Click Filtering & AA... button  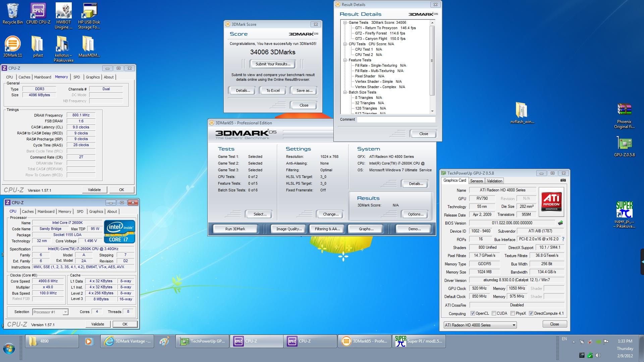327,229
